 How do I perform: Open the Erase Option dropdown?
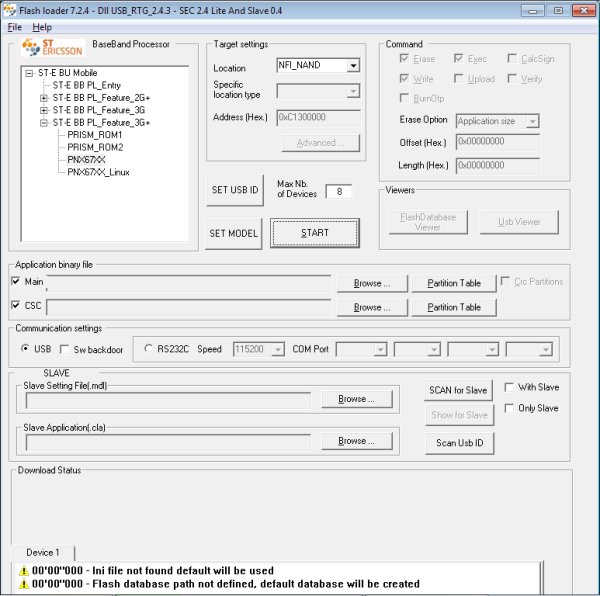pos(532,122)
